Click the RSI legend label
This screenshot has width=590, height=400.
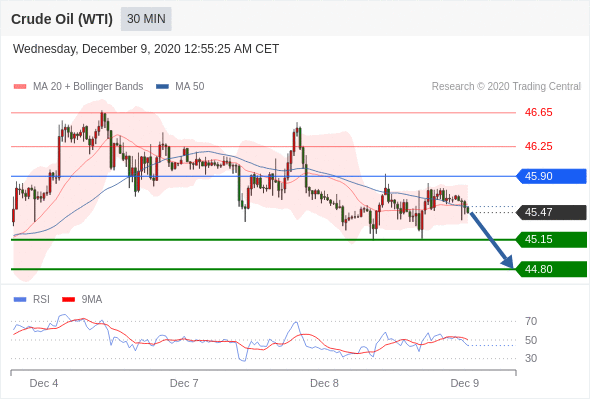[41, 300]
